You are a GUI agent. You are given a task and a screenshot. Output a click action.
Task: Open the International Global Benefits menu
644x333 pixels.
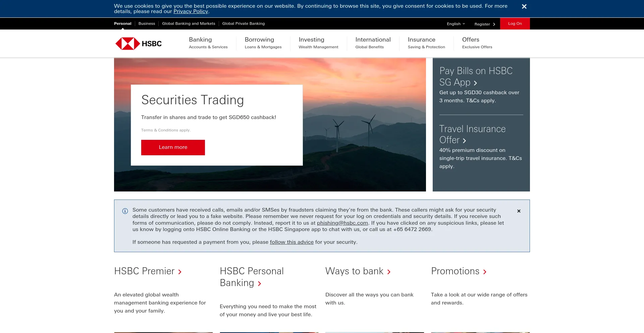point(373,43)
